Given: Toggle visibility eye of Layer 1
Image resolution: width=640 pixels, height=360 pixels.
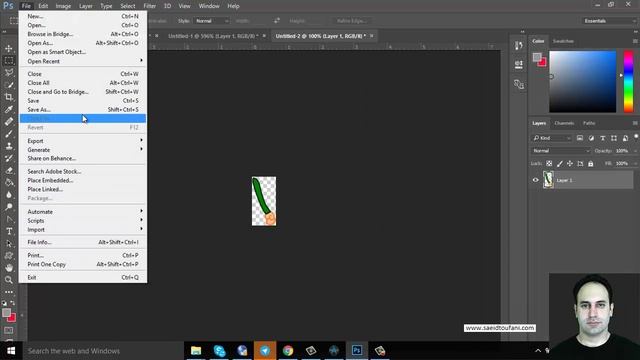Looking at the screenshot, I should (536, 180).
